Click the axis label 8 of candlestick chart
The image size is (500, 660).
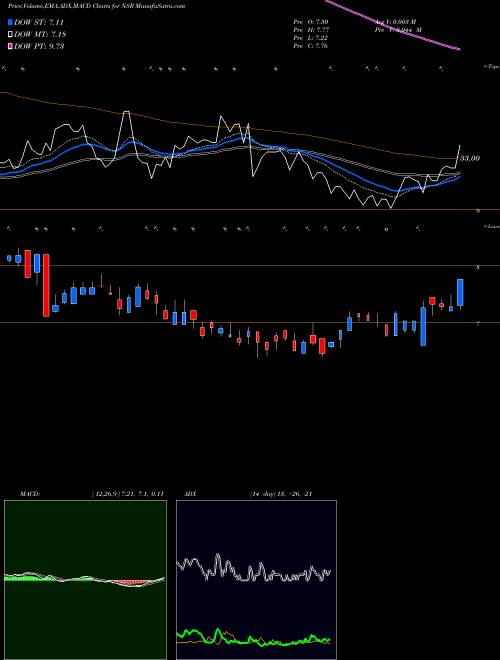478,267
